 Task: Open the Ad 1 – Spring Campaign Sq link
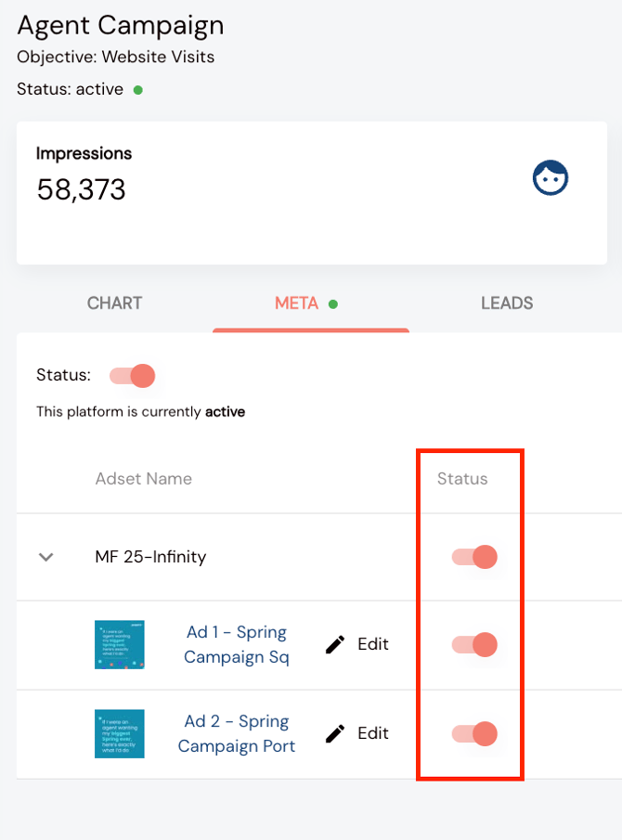point(236,644)
